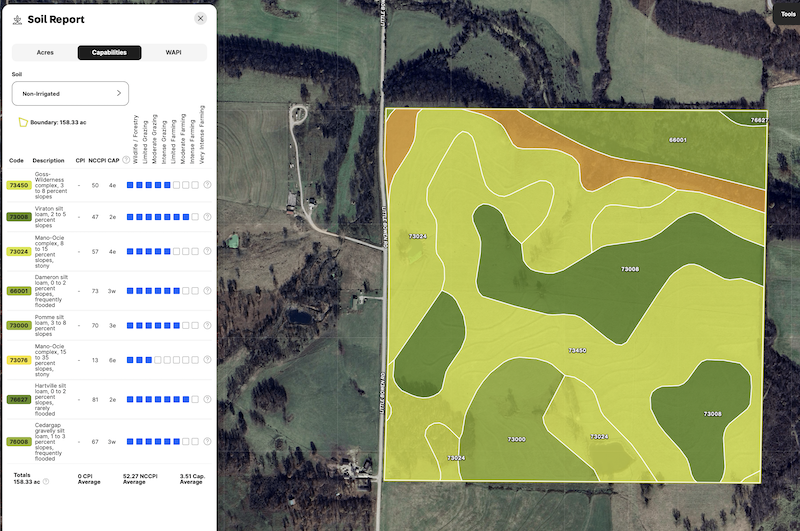Switch to the Acres tab

coord(44,53)
